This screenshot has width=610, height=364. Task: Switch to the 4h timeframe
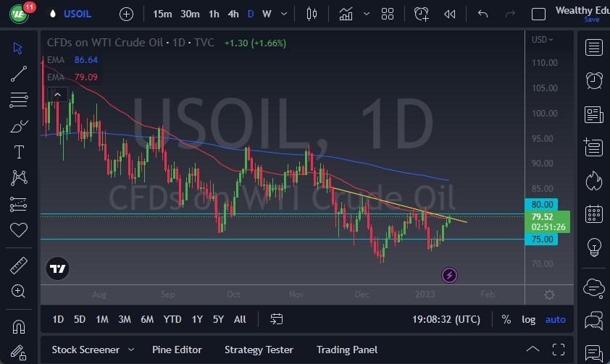pos(233,14)
